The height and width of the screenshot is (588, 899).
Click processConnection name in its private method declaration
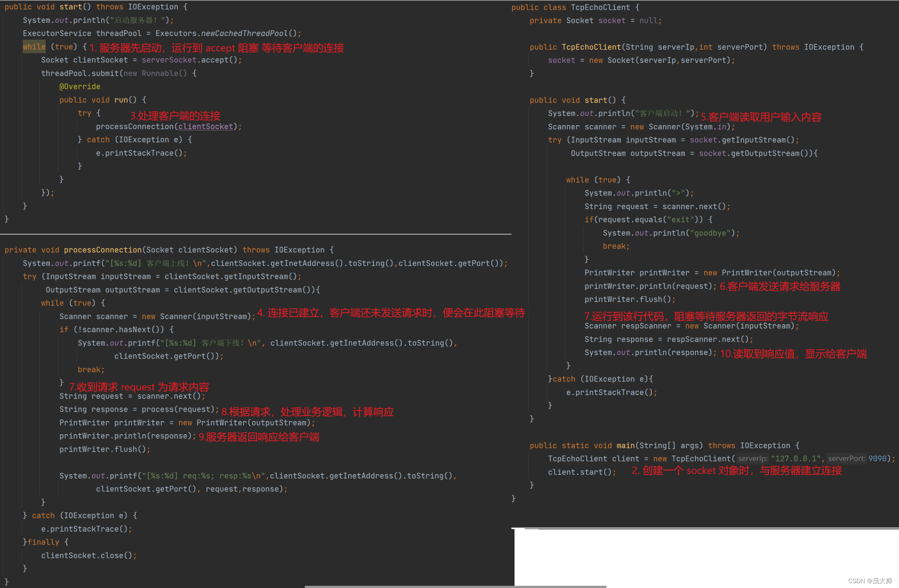click(x=102, y=250)
